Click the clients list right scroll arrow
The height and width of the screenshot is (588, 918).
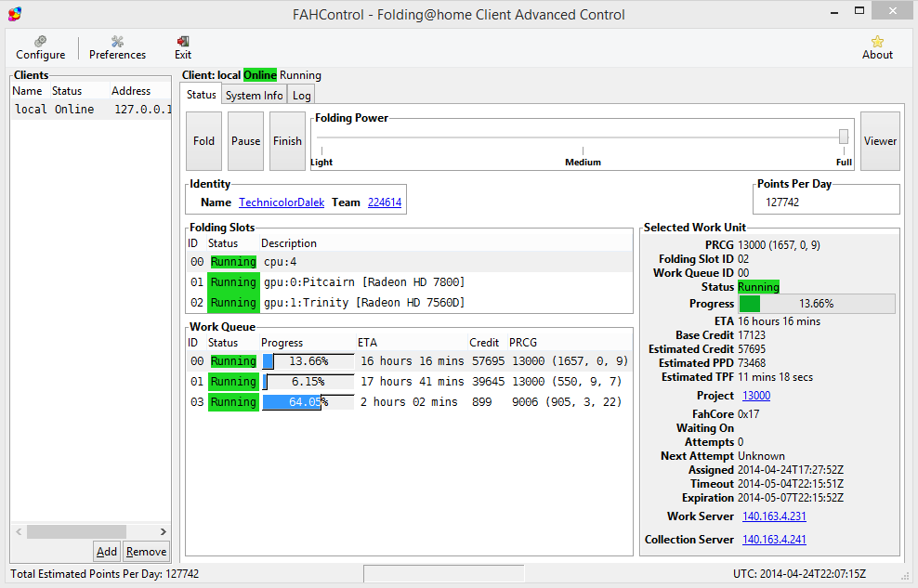coord(164,532)
